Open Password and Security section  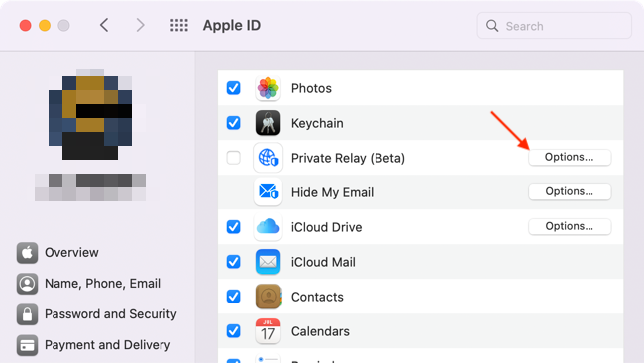(111, 314)
